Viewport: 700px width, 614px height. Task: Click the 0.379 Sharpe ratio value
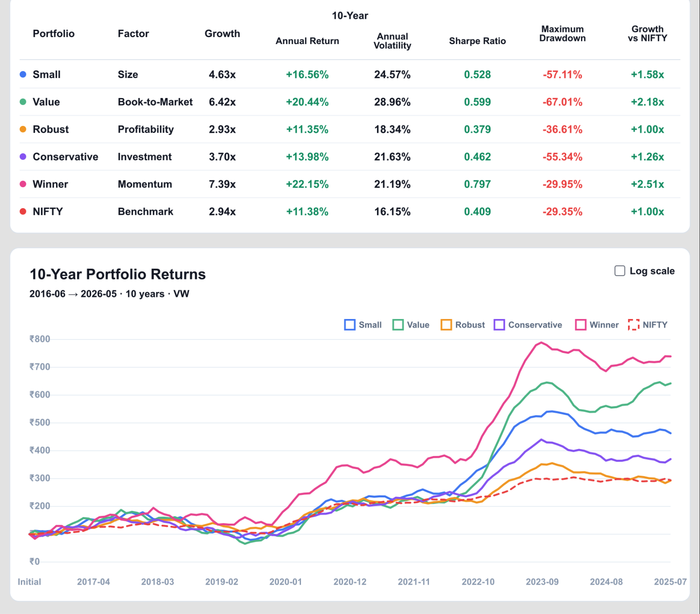coord(477,129)
